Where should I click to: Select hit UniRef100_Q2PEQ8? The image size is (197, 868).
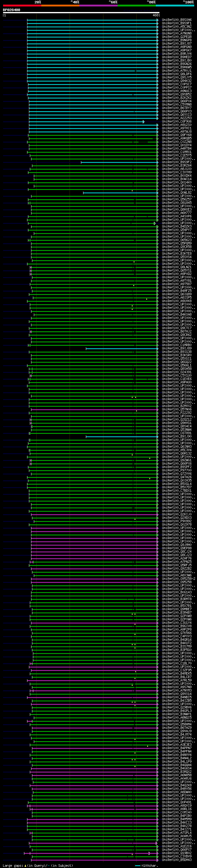[x=177, y=37]
